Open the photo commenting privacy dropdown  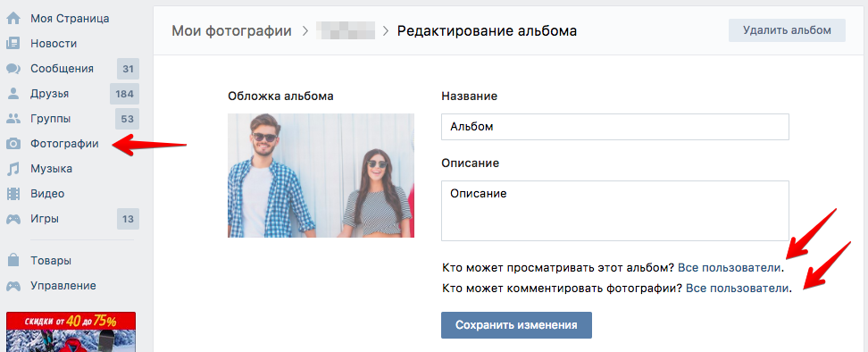pyautogui.click(x=737, y=289)
